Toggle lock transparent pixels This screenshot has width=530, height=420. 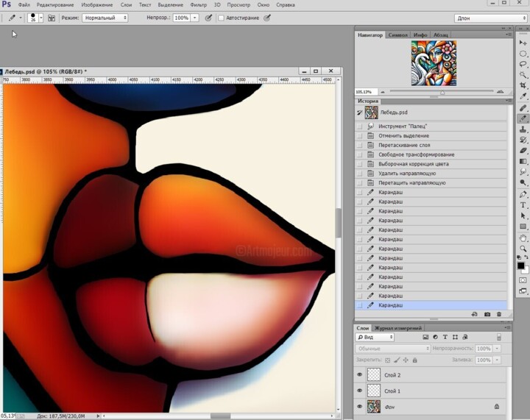pyautogui.click(x=388, y=360)
